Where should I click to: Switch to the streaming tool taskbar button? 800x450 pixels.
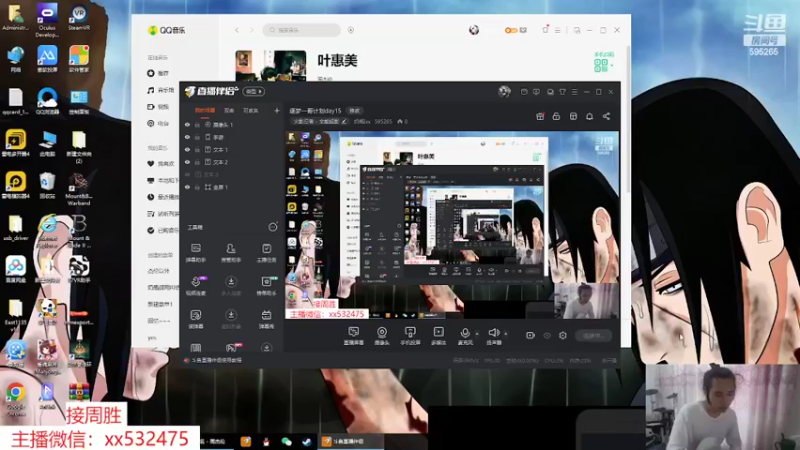tap(351, 441)
